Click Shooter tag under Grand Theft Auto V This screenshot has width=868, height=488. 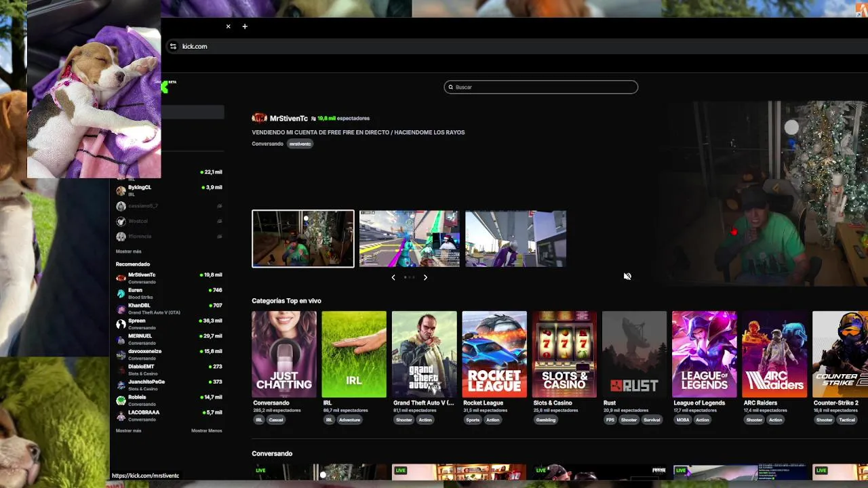(x=404, y=420)
